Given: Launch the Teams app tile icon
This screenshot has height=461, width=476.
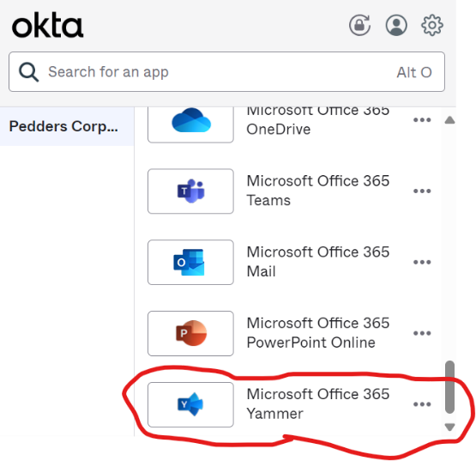Looking at the screenshot, I should pyautogui.click(x=190, y=191).
